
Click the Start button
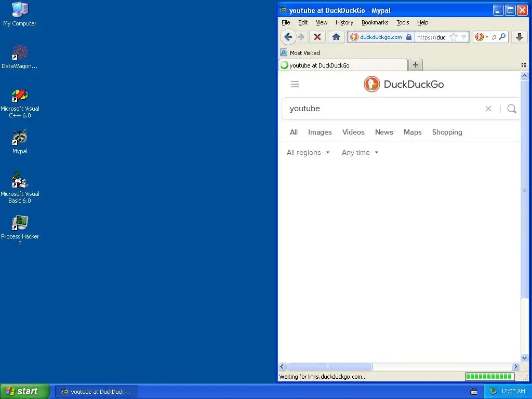[25, 391]
